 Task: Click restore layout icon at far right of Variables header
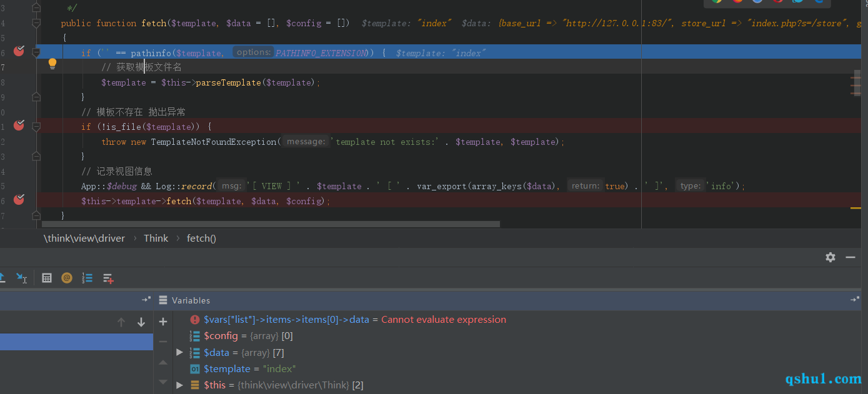pos(855,300)
